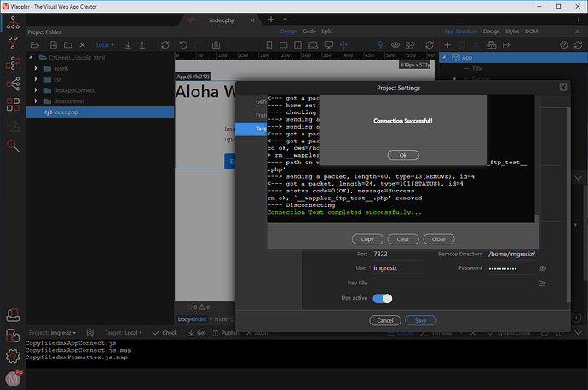The width and height of the screenshot is (588, 390).
Task: Click the lightning bolt icon
Action: 380,45
